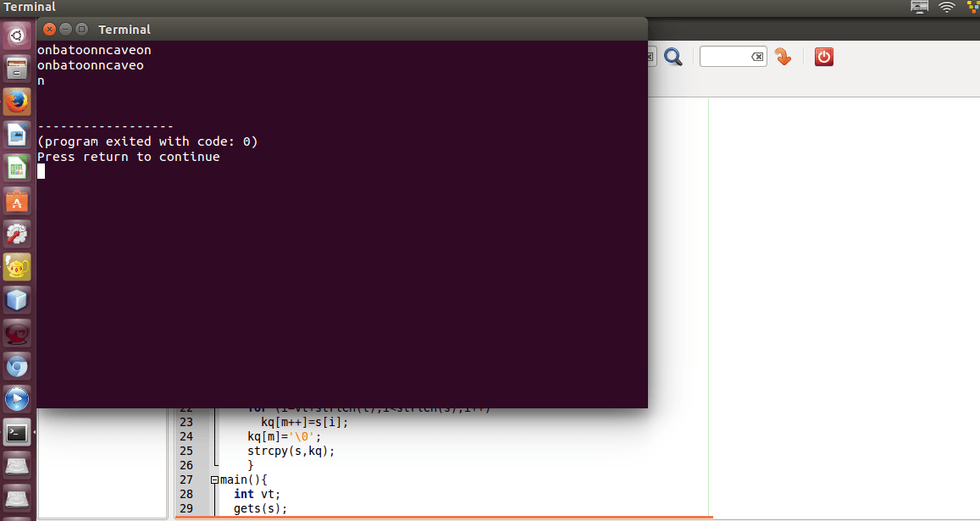The image size is (980, 521).
Task: Open System Settings gear-and-wrench launcher icon
Action: (x=17, y=233)
